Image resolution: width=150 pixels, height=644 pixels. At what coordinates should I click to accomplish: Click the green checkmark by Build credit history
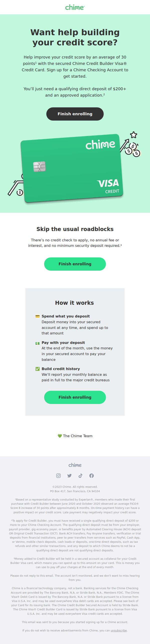click(37, 369)
